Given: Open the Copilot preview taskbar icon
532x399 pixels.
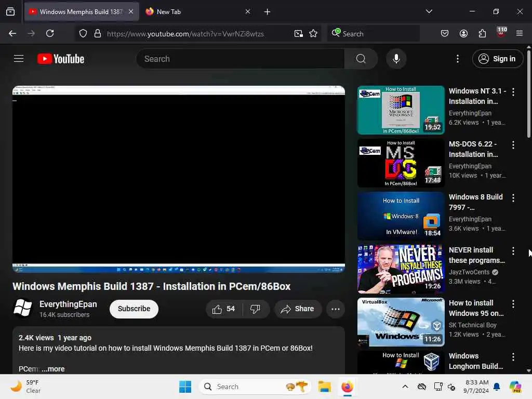Looking at the screenshot, I should (x=515, y=387).
